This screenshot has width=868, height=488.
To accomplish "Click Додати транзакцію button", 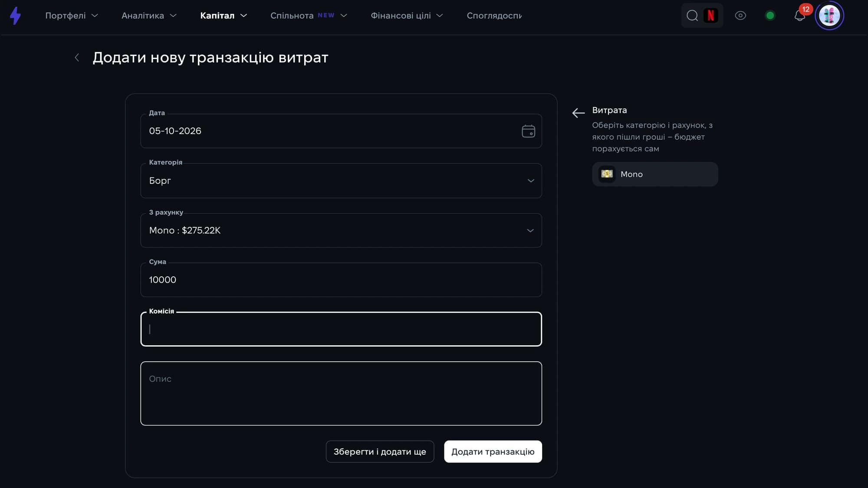I will [493, 452].
